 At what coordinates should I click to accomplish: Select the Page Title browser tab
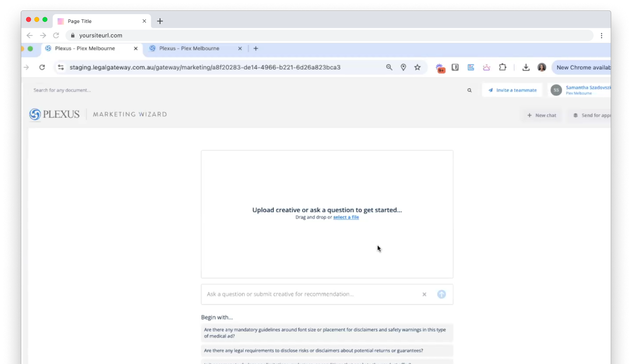click(99, 21)
